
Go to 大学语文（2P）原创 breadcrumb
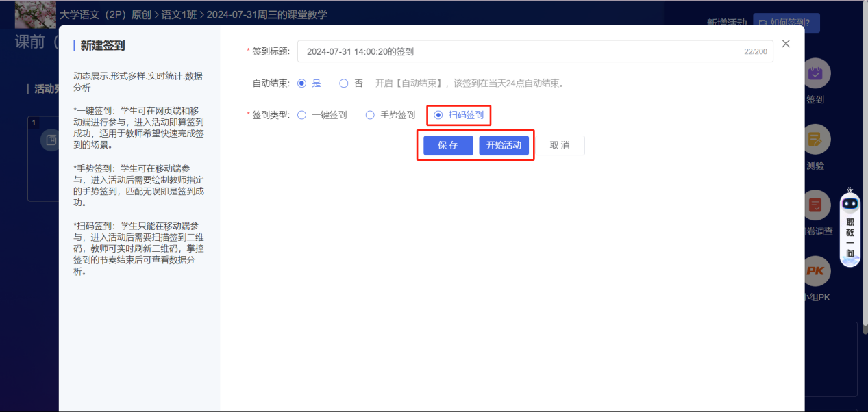pyautogui.click(x=105, y=14)
